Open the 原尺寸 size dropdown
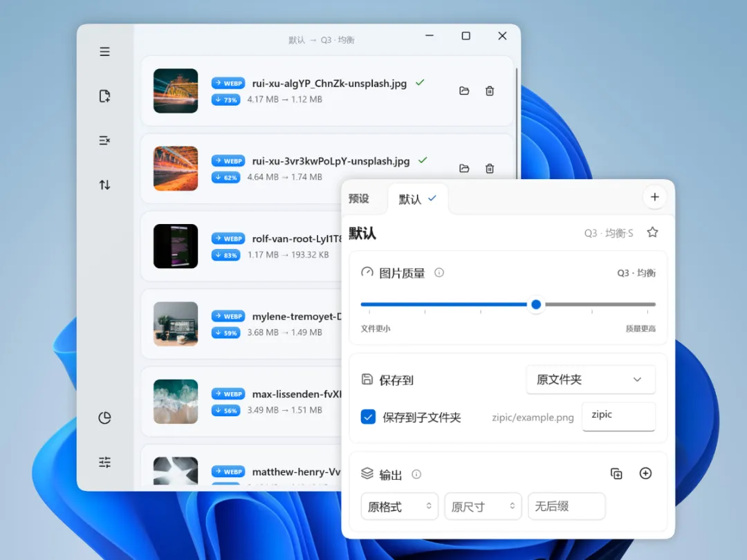The image size is (747, 560). (x=483, y=506)
